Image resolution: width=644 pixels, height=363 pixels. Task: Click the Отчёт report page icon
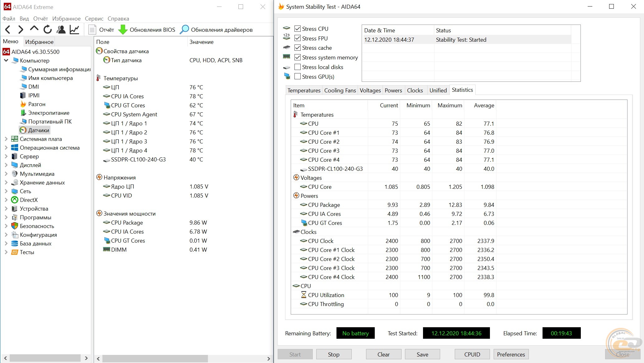pyautogui.click(x=92, y=30)
